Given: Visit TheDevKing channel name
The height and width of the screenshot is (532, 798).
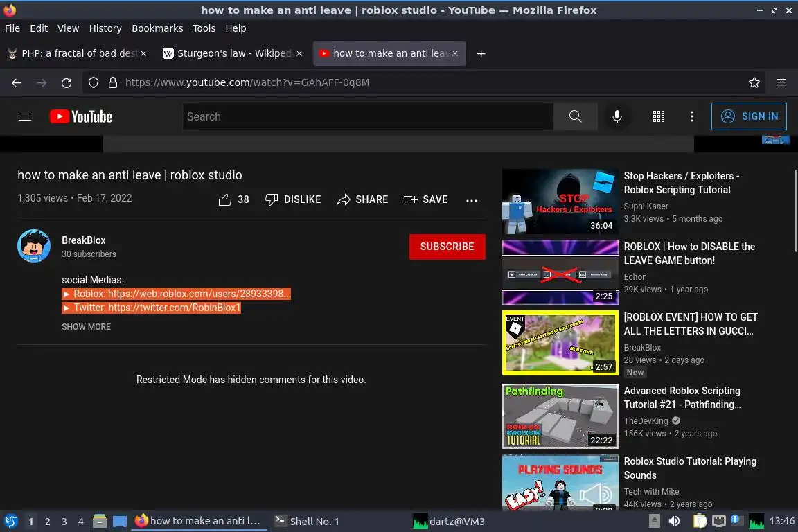Looking at the screenshot, I should click(646, 421).
